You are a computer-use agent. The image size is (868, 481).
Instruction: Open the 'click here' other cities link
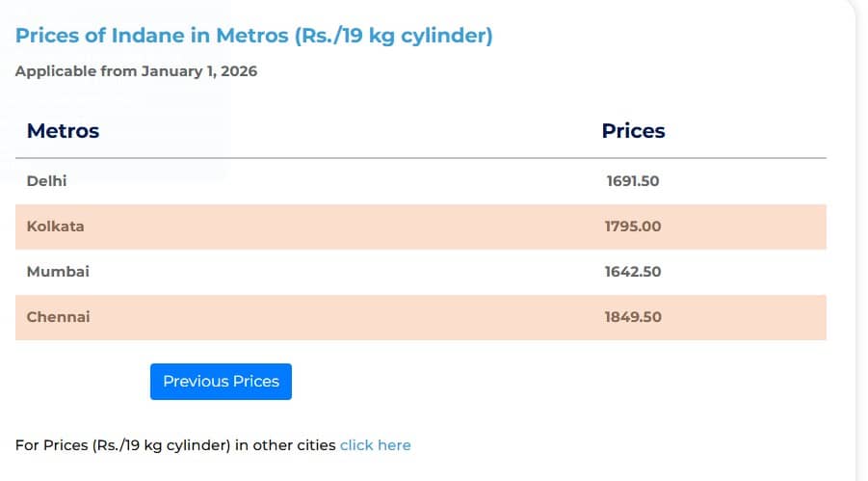coord(375,445)
